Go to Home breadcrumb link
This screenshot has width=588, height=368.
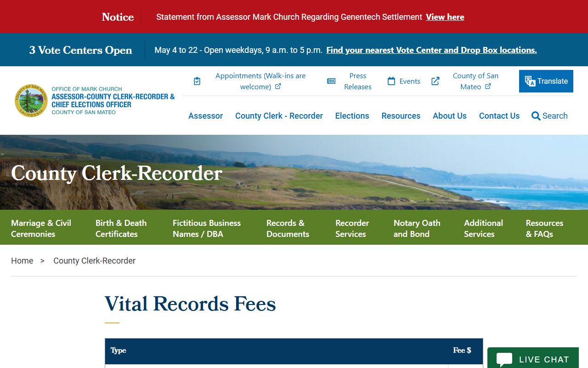point(22,261)
